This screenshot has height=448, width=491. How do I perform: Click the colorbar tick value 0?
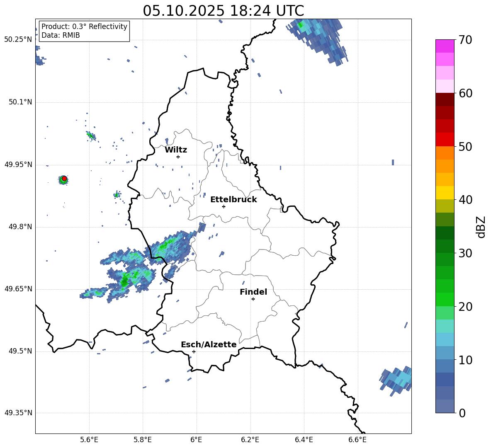(462, 413)
